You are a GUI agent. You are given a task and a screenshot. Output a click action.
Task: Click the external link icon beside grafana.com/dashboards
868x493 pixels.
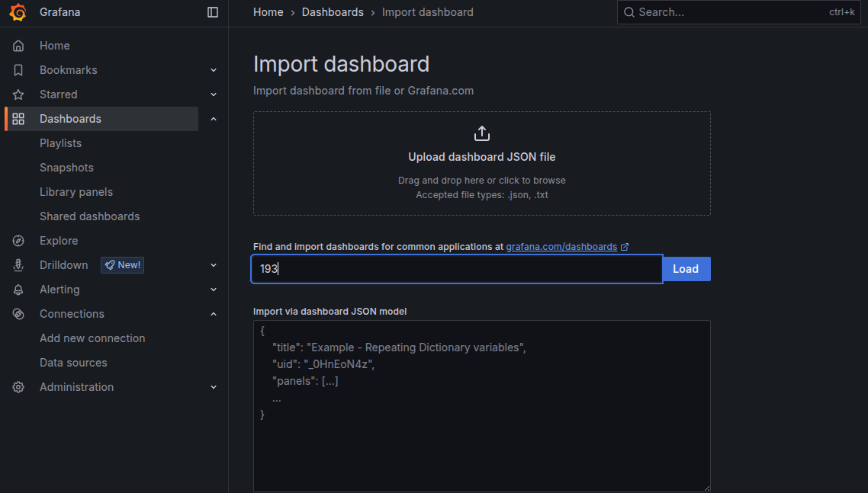coord(625,247)
